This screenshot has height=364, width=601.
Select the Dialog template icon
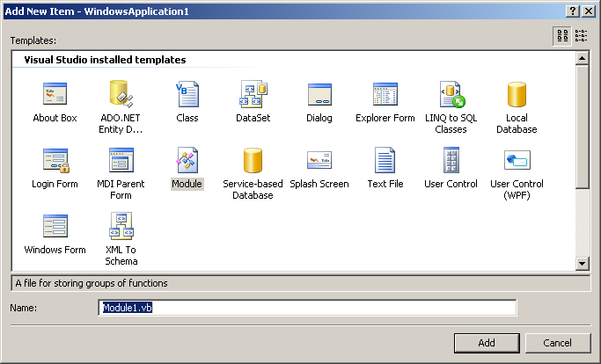(x=319, y=95)
